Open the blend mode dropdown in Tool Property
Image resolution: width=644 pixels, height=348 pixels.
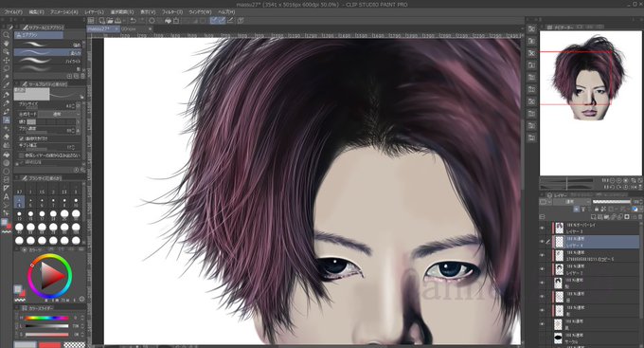60,114
